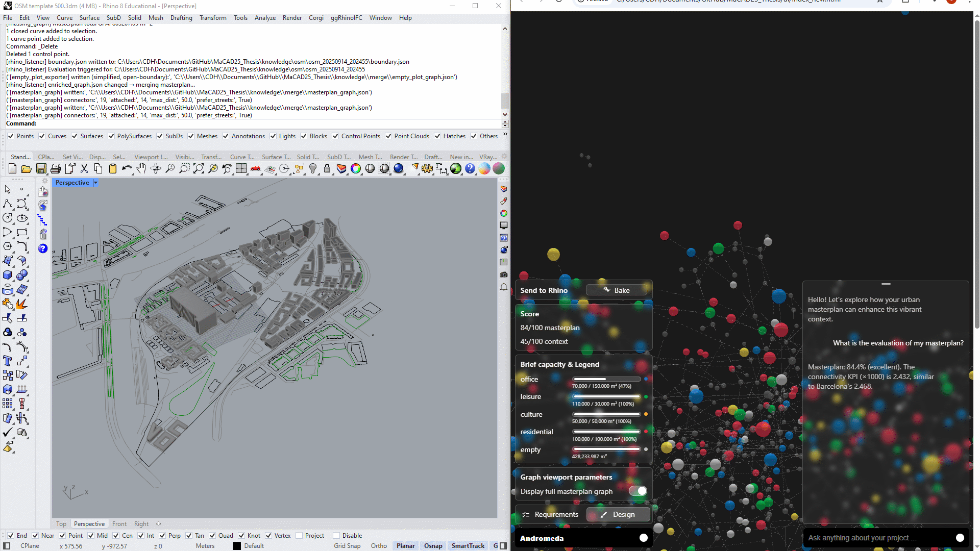Click command history scrollbar down arrow

(505, 115)
